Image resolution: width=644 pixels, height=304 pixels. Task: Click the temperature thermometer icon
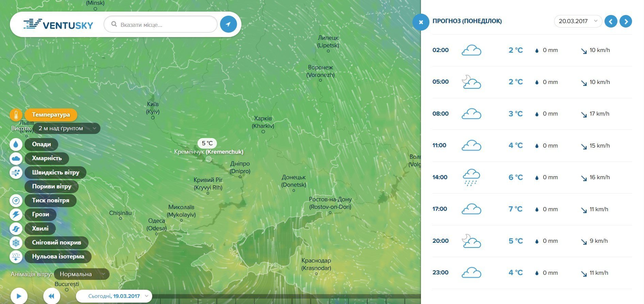pos(16,115)
